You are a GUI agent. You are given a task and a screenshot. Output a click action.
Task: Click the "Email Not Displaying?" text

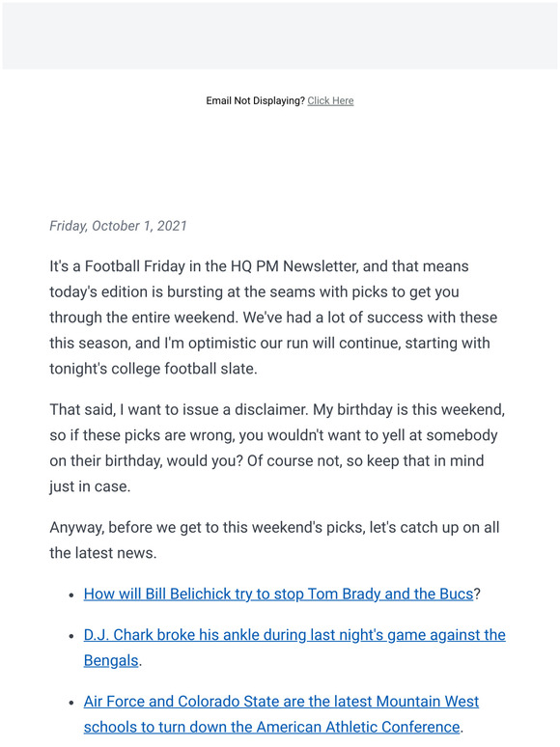[255, 100]
